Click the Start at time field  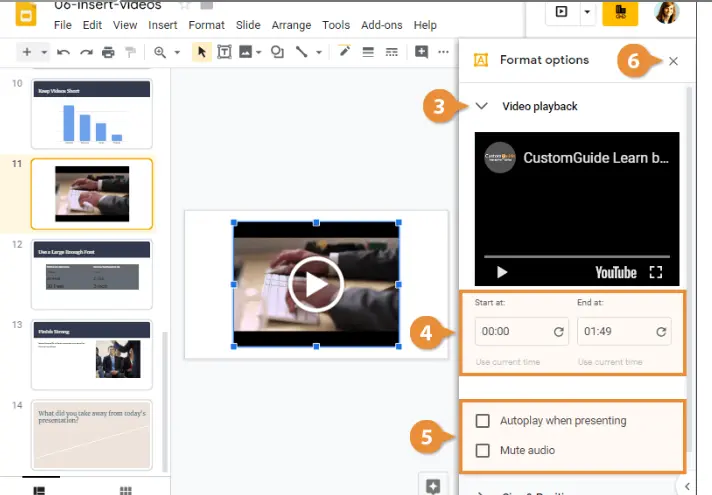508,331
